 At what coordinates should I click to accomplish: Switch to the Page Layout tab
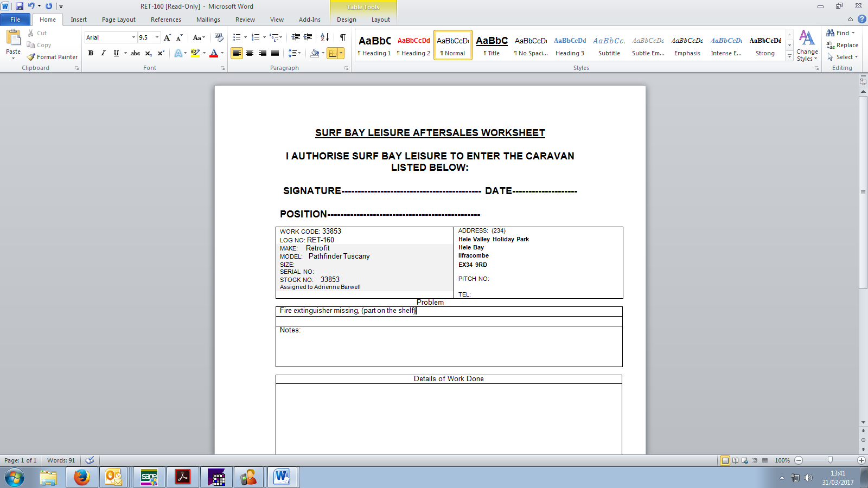click(119, 20)
